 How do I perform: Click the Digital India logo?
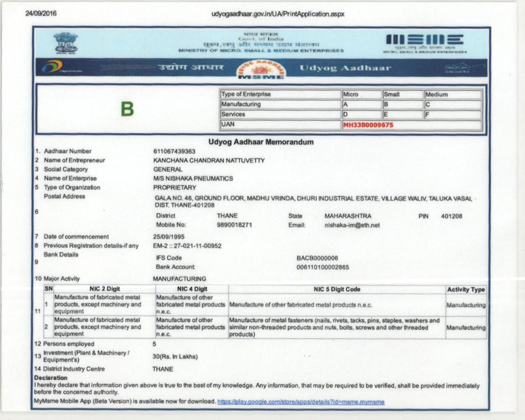pyautogui.click(x=62, y=67)
